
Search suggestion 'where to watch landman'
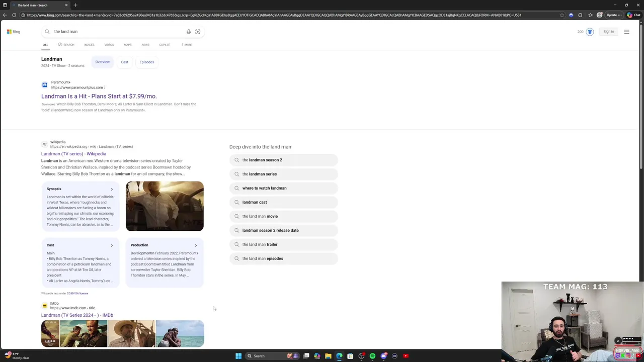(284, 188)
